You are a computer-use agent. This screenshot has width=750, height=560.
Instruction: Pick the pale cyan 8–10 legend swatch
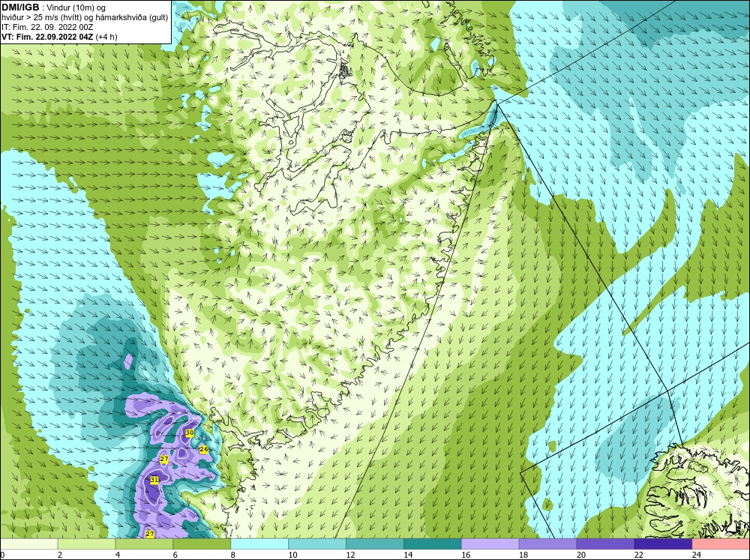click(x=259, y=544)
